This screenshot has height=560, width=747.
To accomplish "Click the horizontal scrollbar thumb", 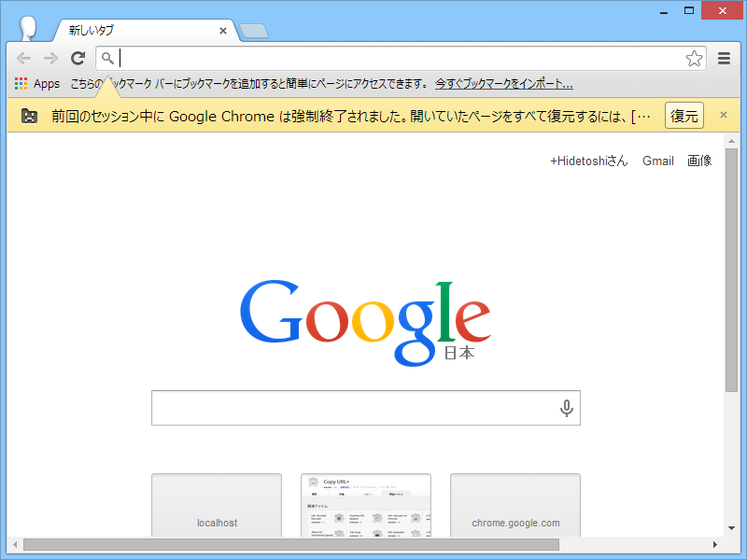I will pyautogui.click(x=291, y=544).
